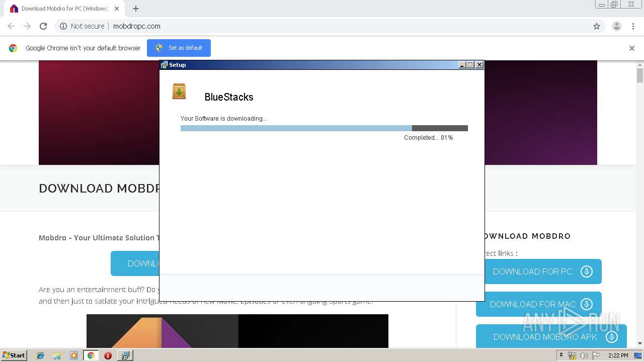Go forward using the browser forward arrow
The width and height of the screenshot is (644, 362).
coord(27,26)
